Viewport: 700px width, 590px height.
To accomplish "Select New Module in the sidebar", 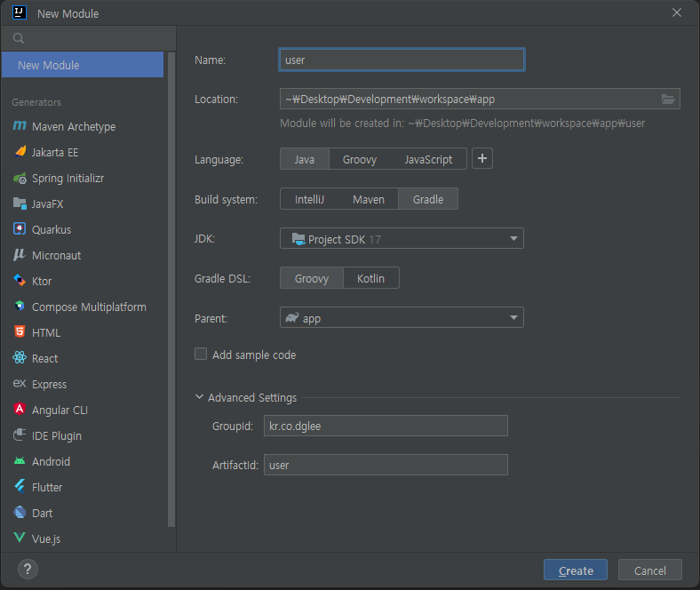I will [x=83, y=65].
